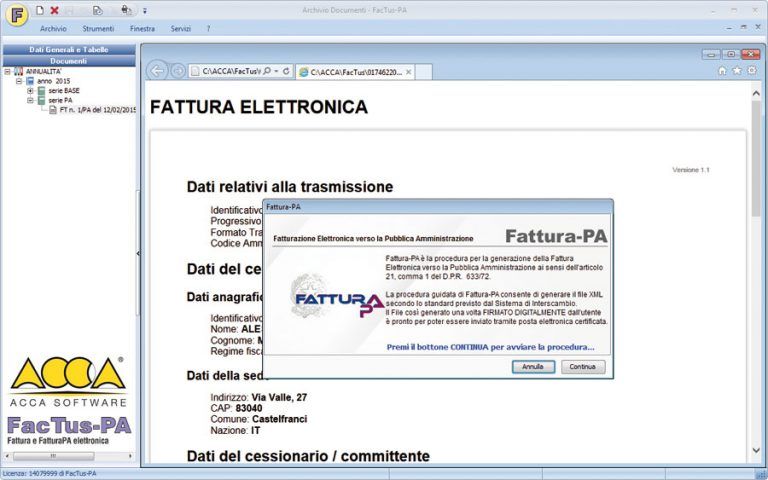Screen dimensions: 768x480
Task: Open the Finestra menu
Action: click(x=143, y=28)
